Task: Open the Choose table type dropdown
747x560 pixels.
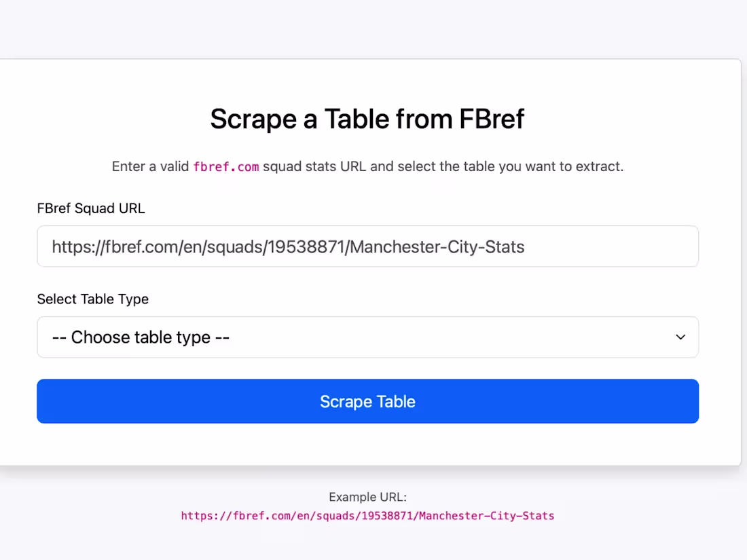Action: pos(368,337)
